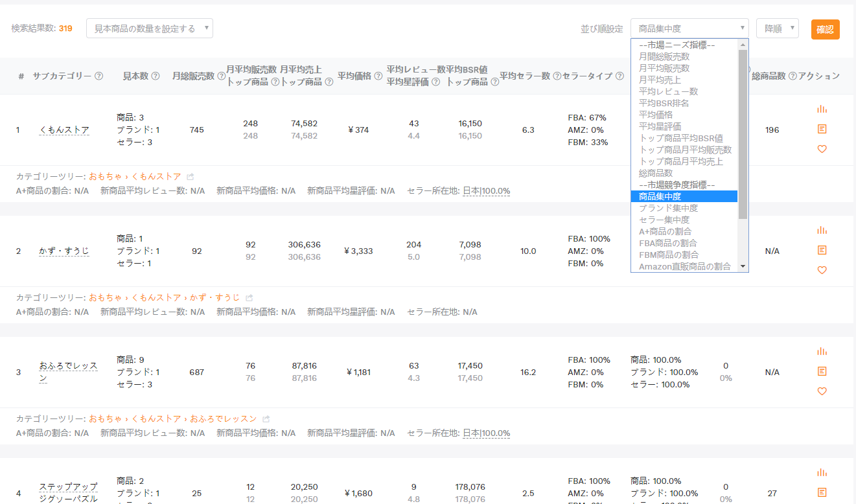Image resolution: width=856 pixels, height=504 pixels.
Task: Favorite くもんストア with the heart icon
Action: pyautogui.click(x=822, y=149)
